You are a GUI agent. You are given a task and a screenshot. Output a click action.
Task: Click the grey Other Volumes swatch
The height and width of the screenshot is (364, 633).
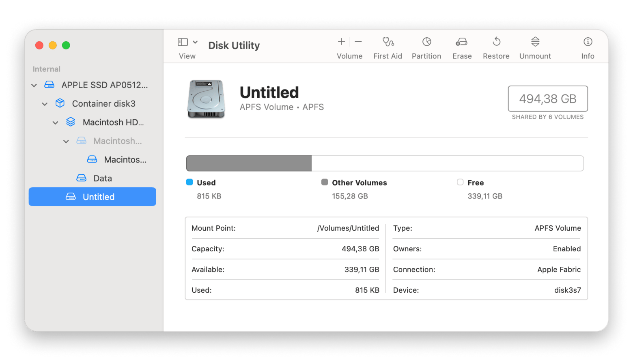[325, 182]
